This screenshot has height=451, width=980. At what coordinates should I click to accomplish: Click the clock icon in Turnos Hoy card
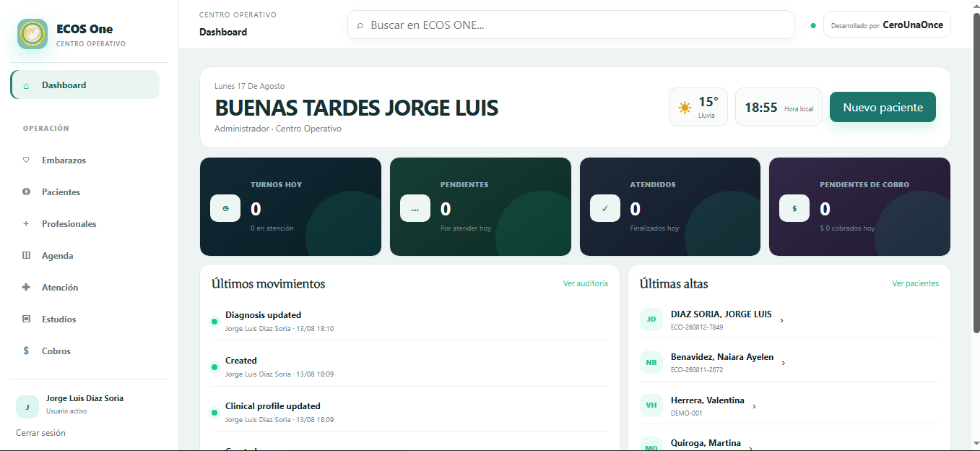click(225, 208)
